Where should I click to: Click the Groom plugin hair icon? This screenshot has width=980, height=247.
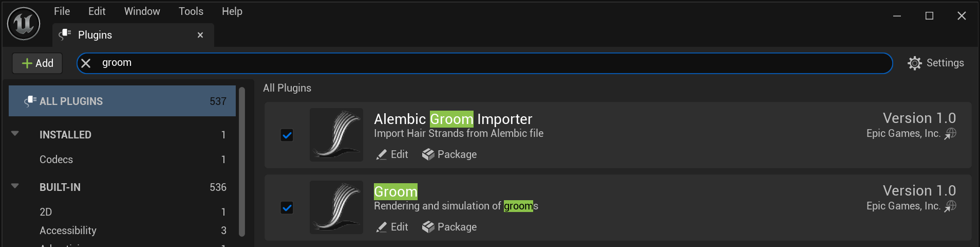[336, 207]
